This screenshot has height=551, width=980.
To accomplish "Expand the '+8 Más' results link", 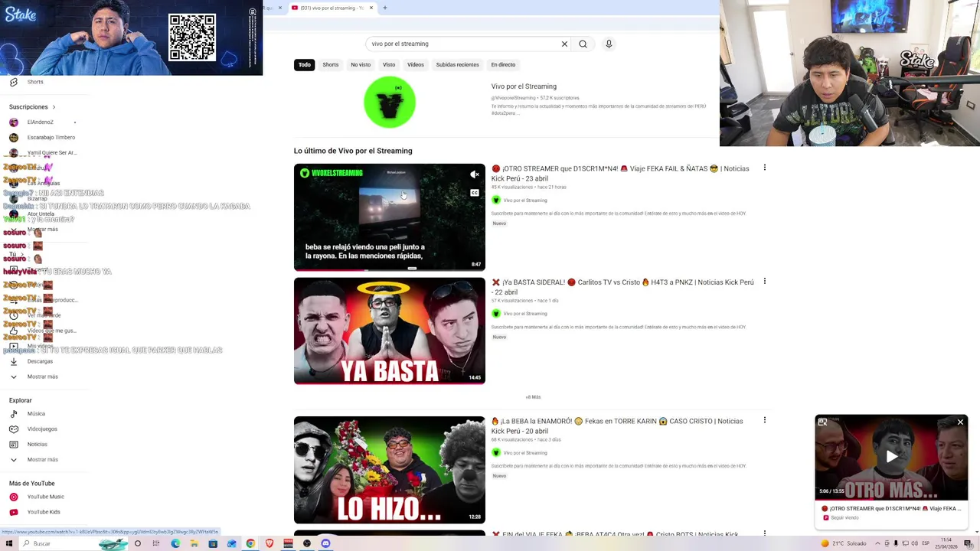I will pyautogui.click(x=533, y=397).
